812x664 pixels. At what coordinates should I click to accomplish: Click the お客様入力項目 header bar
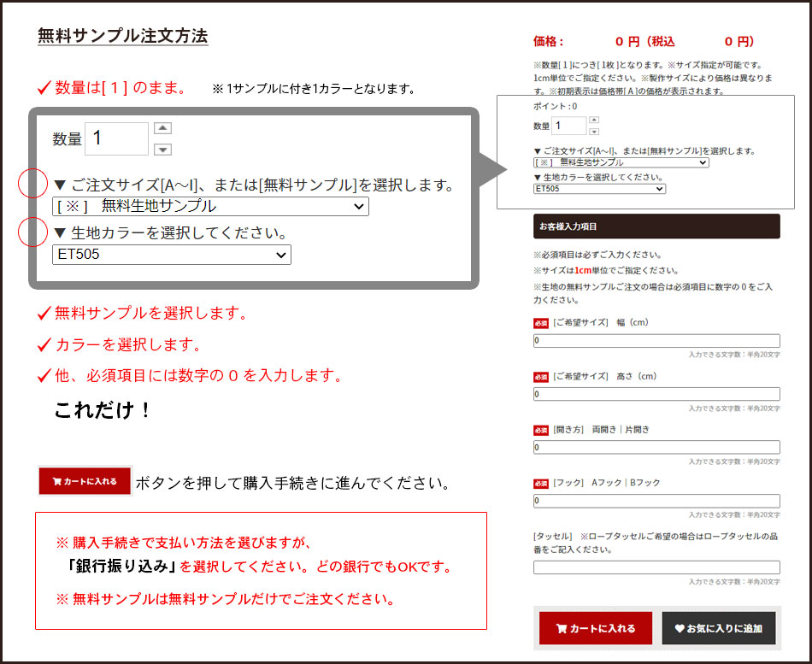[656, 226]
